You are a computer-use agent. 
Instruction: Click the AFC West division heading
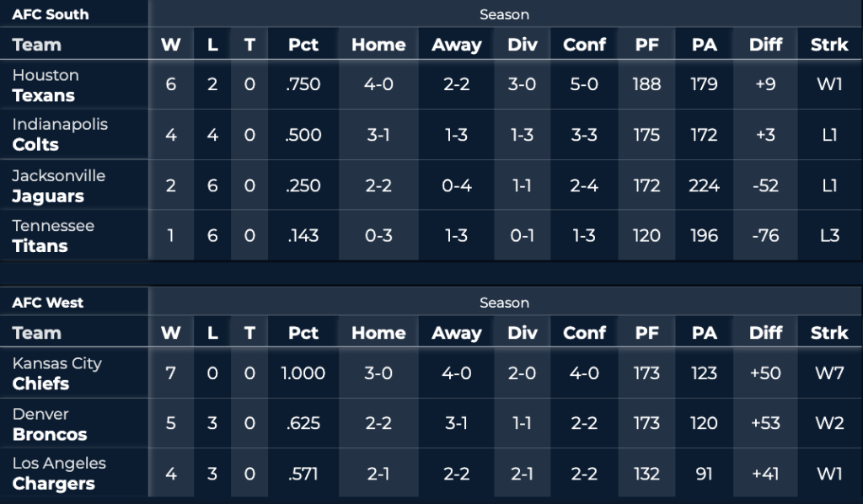[x=48, y=303]
